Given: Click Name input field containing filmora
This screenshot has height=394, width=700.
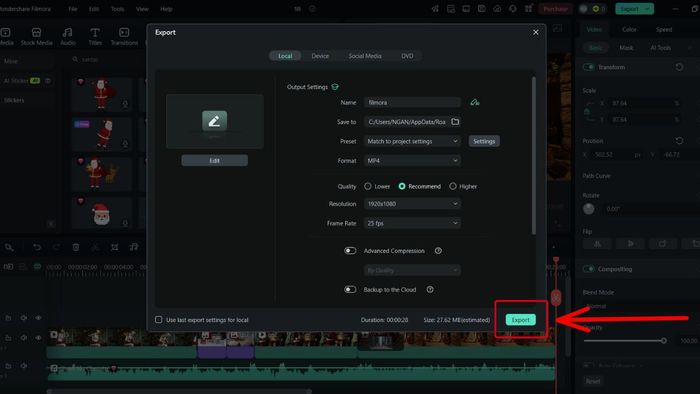Looking at the screenshot, I should (412, 102).
